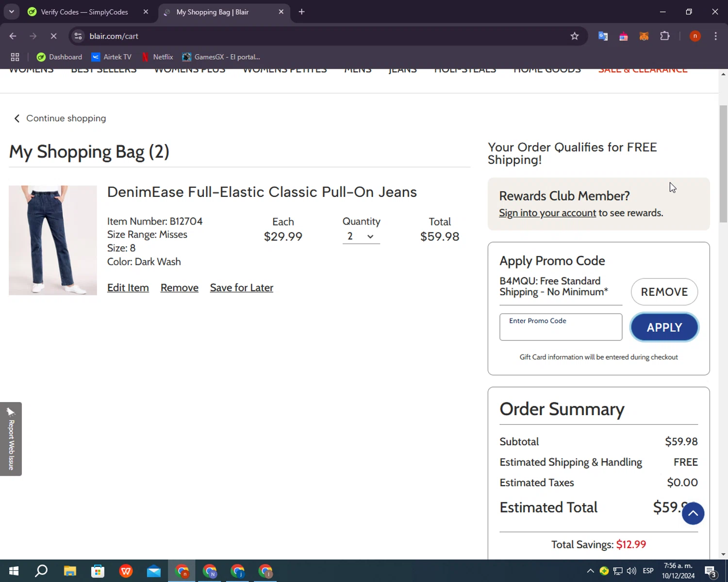Open File Explorer from taskbar
The width and height of the screenshot is (728, 582).
tap(70, 571)
